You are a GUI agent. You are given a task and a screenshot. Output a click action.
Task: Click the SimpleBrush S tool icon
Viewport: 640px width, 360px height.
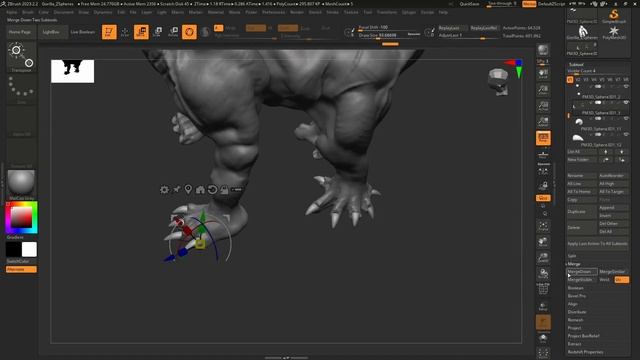[613, 16]
